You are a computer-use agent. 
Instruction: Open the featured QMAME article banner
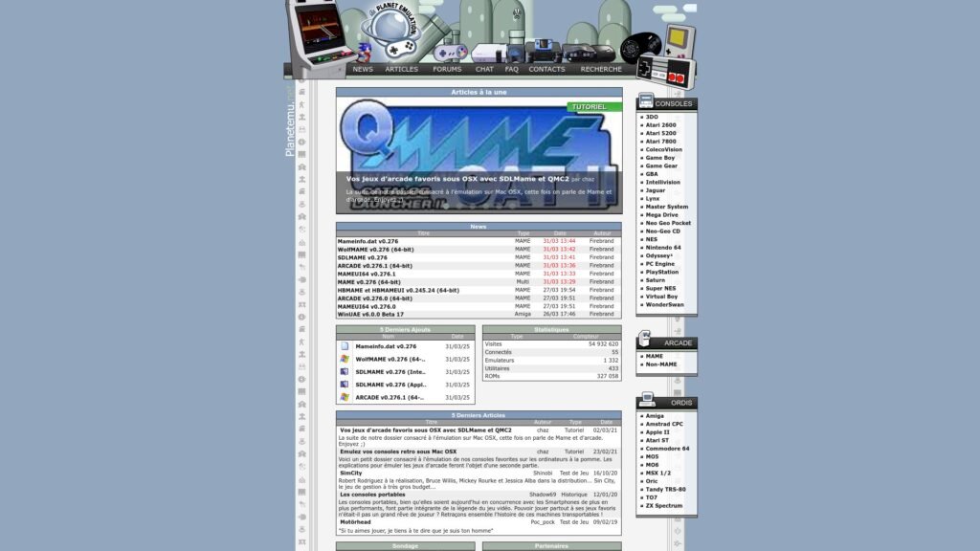pos(479,156)
